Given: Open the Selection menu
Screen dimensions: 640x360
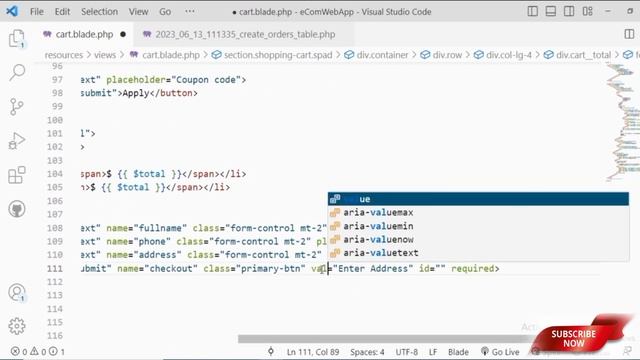Looking at the screenshot, I should (99, 12).
